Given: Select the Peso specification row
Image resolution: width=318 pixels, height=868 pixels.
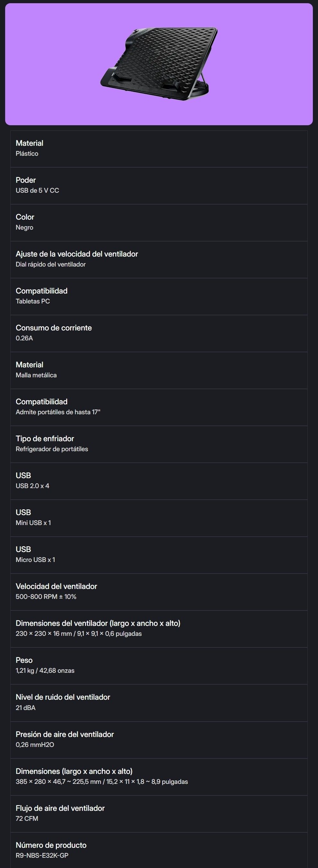Looking at the screenshot, I should [159, 665].
